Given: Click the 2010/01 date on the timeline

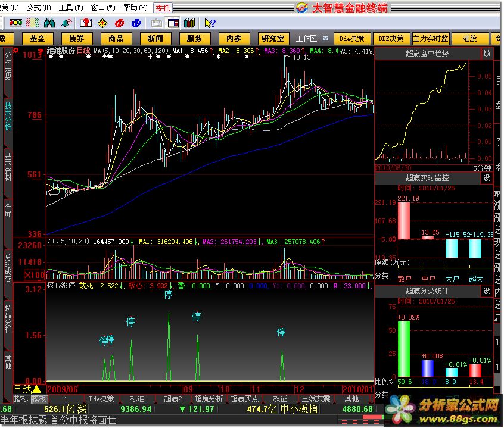Looking at the screenshot, I should coord(357,389).
